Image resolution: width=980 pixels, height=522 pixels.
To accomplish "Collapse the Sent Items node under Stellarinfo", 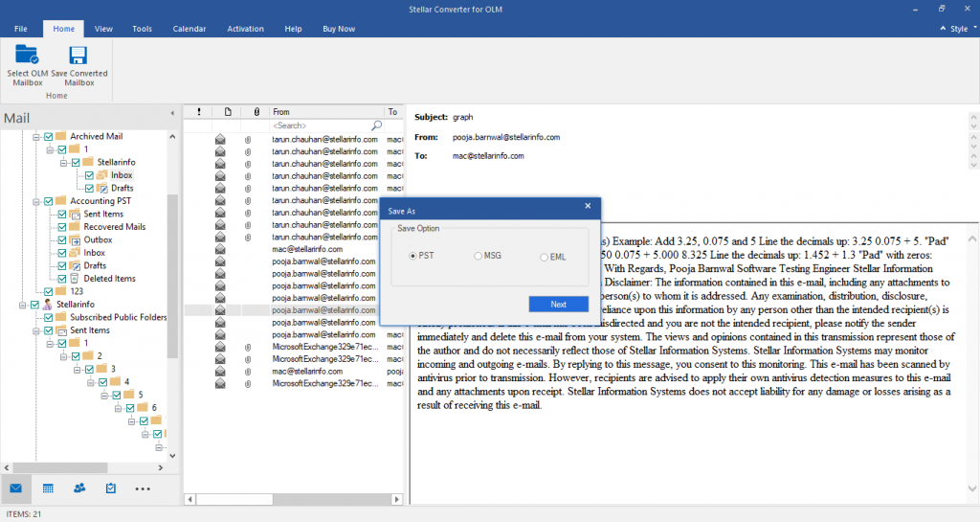I will click(36, 330).
